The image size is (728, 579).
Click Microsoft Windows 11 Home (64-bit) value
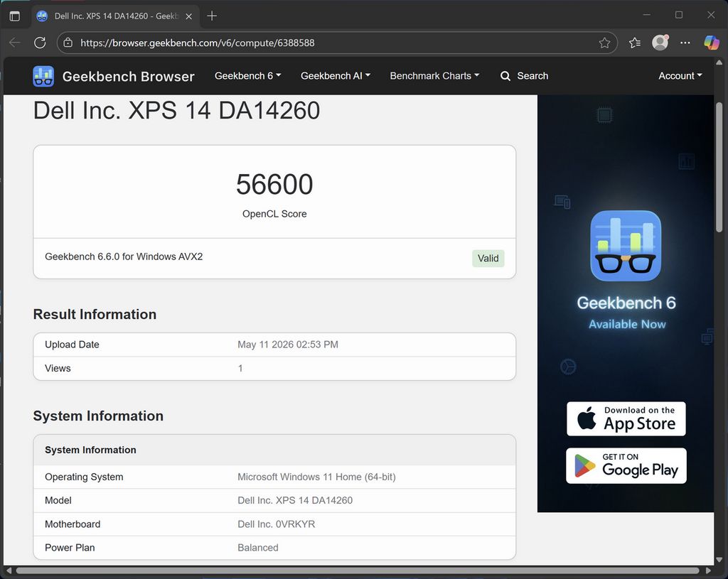pos(316,477)
